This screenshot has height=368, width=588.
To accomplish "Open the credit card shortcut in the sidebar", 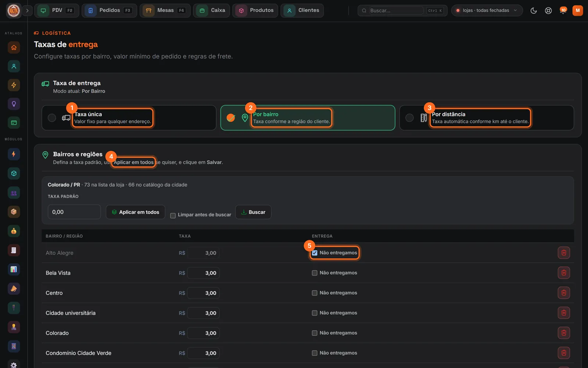I will coord(14,123).
